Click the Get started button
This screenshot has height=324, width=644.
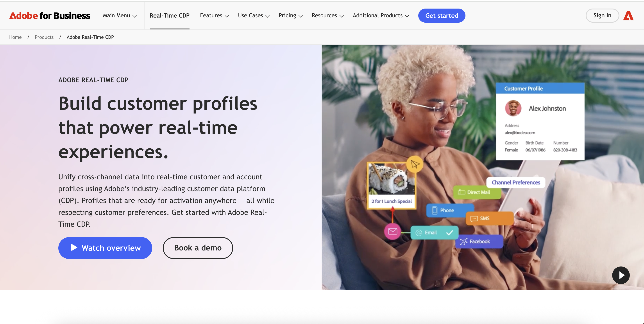(x=442, y=16)
